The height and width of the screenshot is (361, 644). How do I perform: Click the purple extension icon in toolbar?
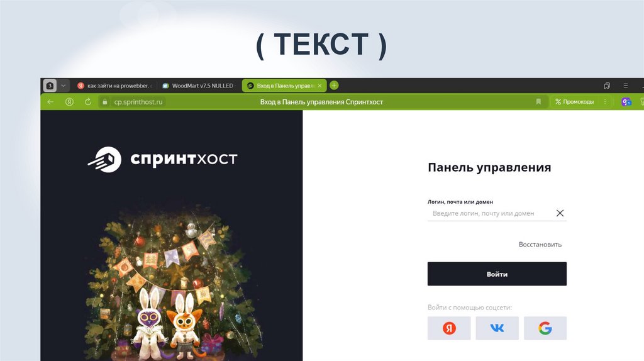(626, 102)
